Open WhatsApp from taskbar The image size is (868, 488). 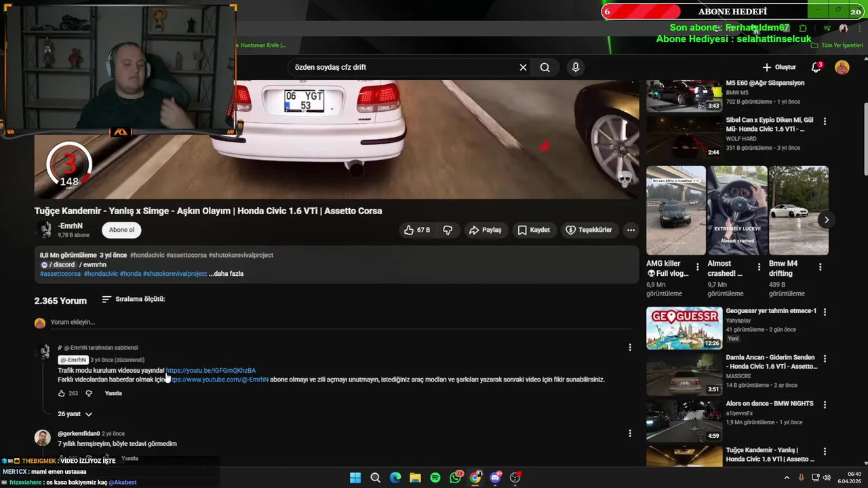(456, 478)
